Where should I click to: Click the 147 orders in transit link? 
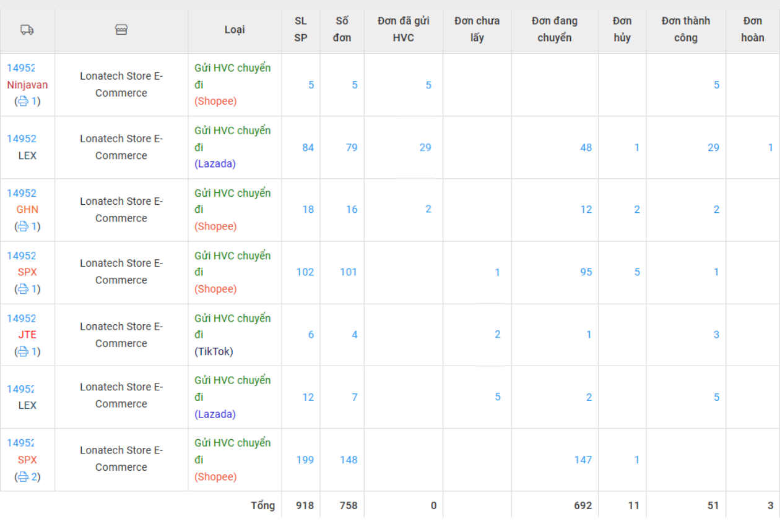(x=583, y=460)
